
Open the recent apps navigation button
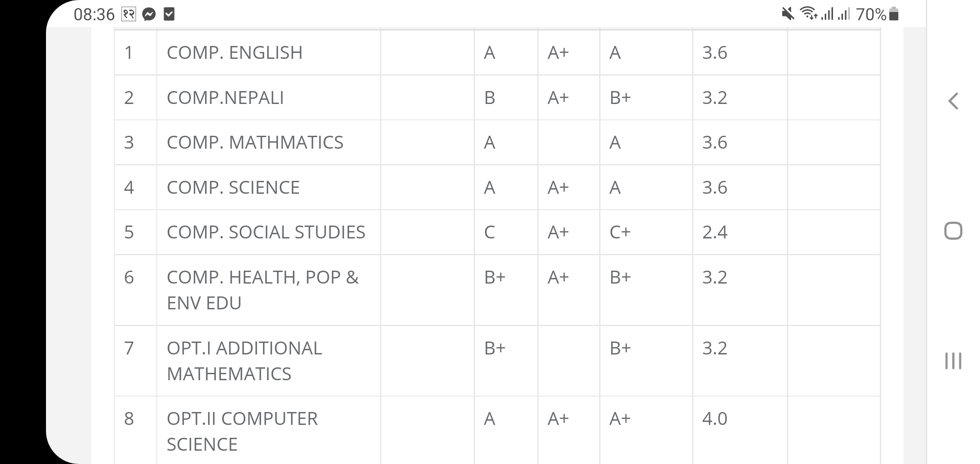(953, 360)
